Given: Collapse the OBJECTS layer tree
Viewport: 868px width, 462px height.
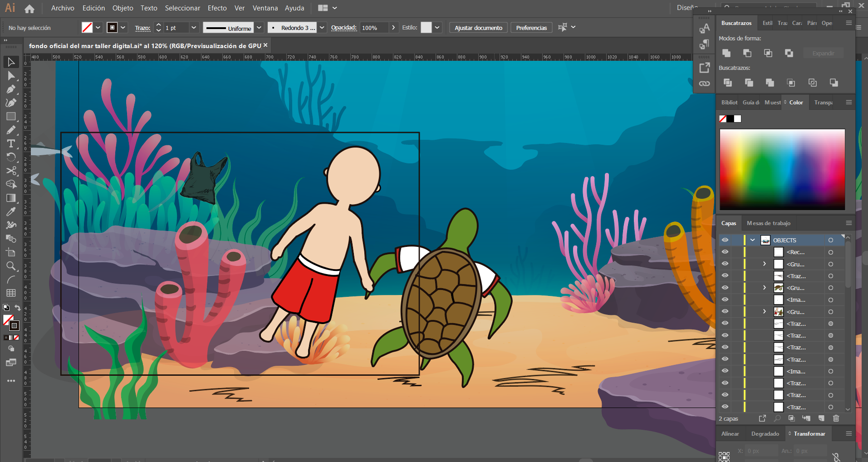Looking at the screenshot, I should pos(753,240).
